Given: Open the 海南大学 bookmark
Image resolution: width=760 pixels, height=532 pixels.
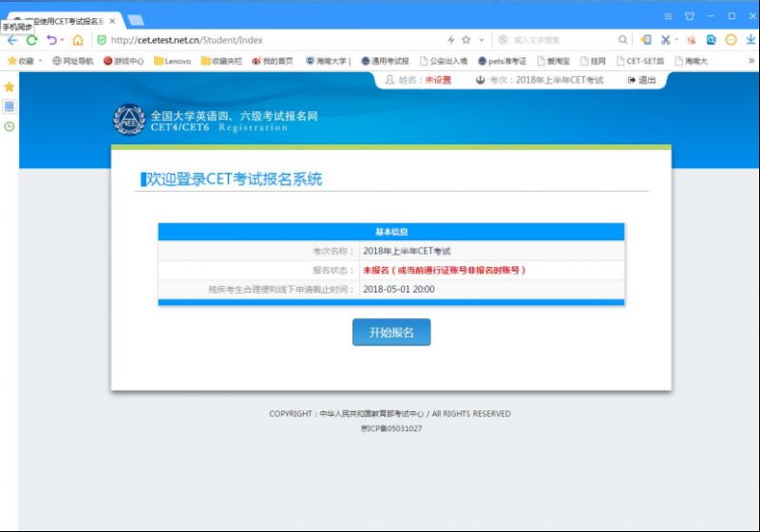Looking at the screenshot, I should click(x=328, y=61).
